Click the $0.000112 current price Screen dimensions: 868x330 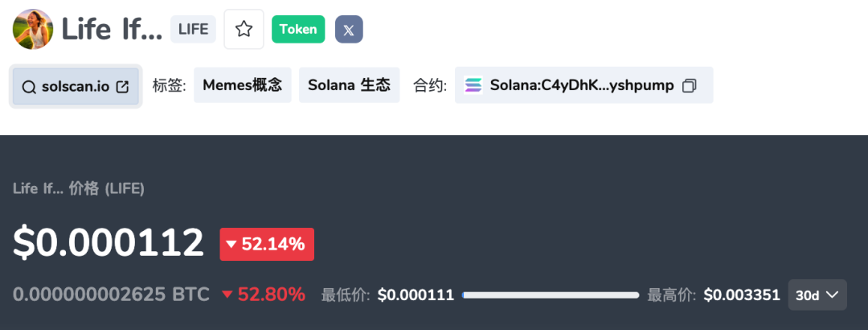(108, 243)
